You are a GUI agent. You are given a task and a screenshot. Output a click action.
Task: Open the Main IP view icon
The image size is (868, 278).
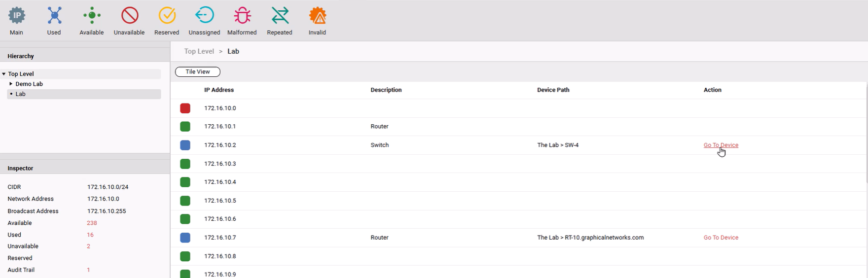pyautogui.click(x=16, y=16)
